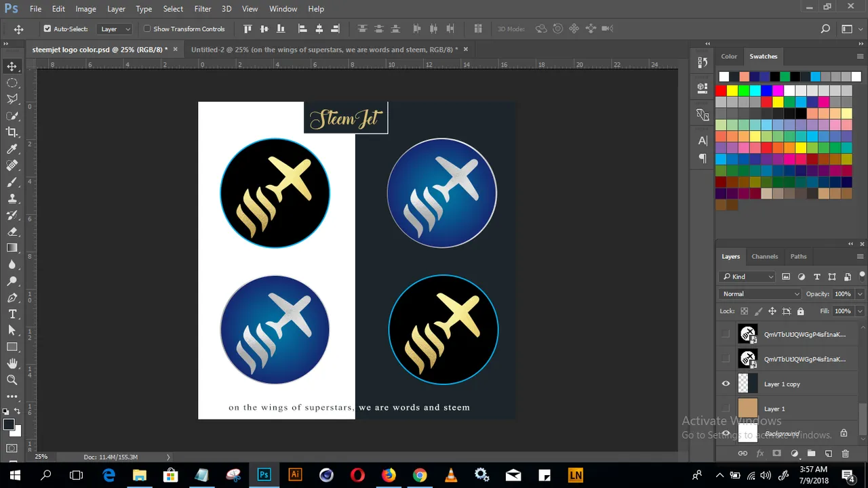This screenshot has width=868, height=488.
Task: Open the Image menu
Action: (85, 9)
